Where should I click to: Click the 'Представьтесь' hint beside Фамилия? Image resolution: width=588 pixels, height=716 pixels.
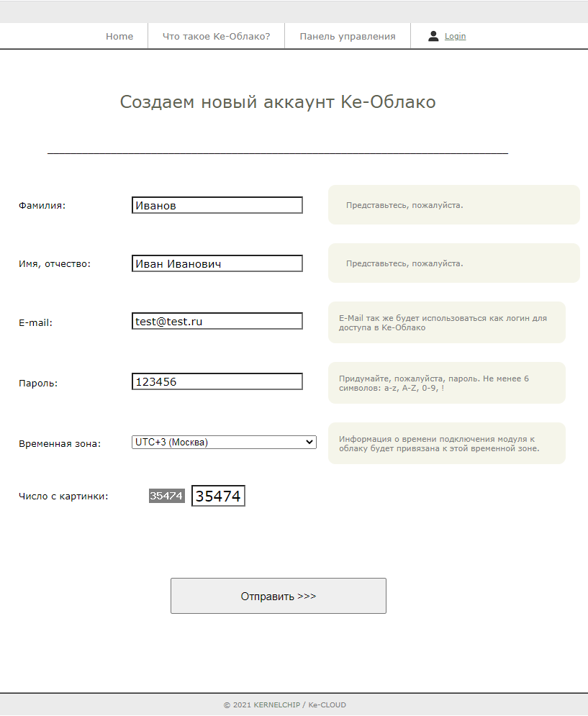[453, 205]
